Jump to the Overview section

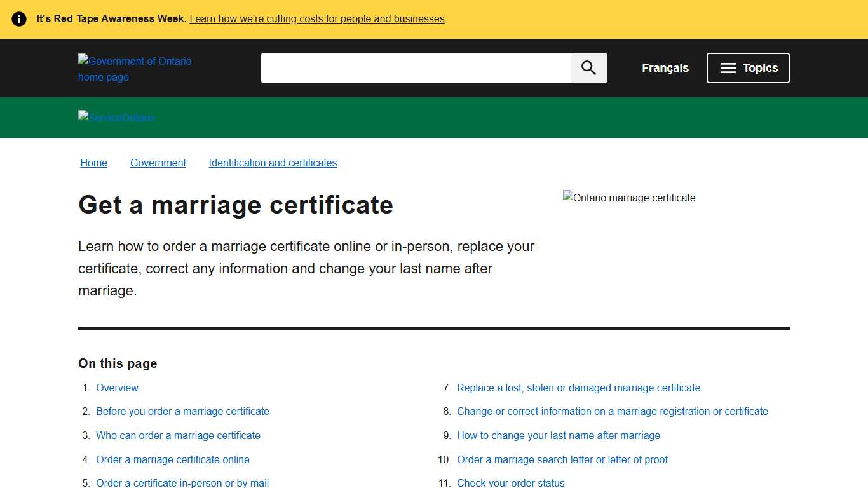pos(117,388)
